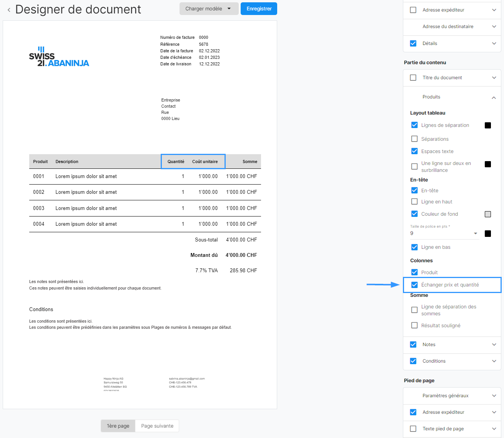This screenshot has height=438, width=504.
Task: Toggle Espaces texte checkbox
Action: click(414, 151)
